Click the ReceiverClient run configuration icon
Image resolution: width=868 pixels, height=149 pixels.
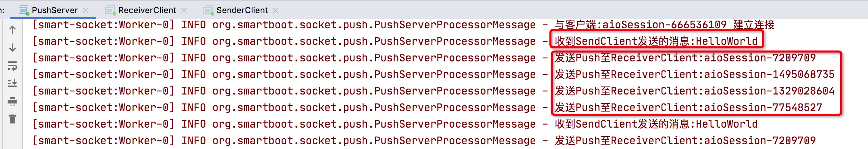point(110,10)
